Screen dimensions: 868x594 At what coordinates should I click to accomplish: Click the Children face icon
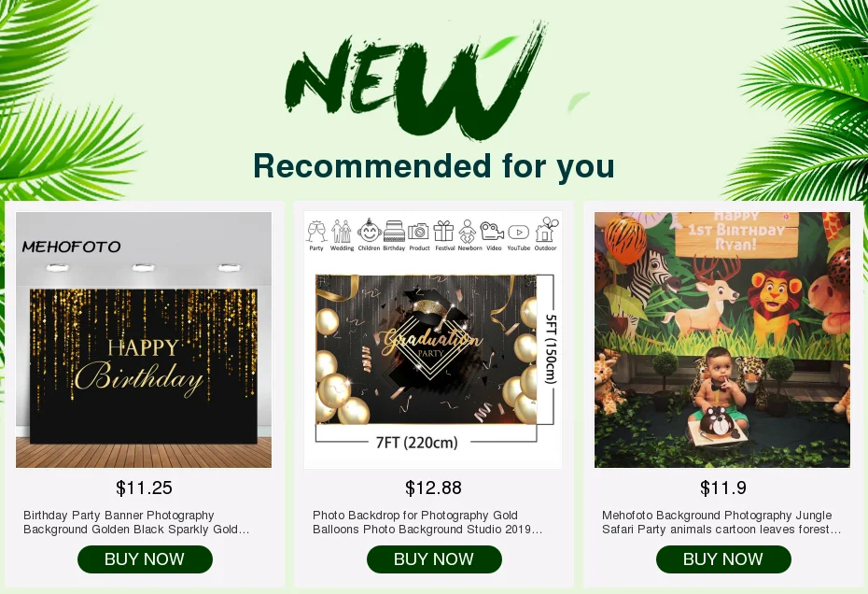click(369, 231)
